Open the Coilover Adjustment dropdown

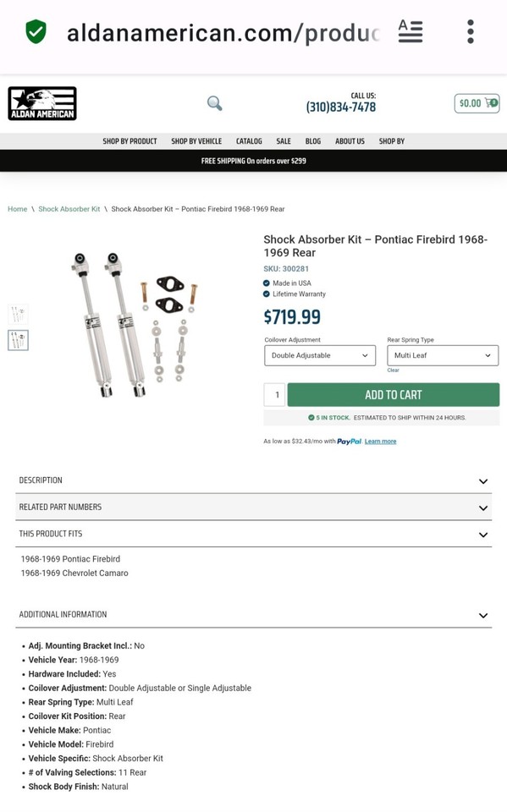[x=319, y=355]
